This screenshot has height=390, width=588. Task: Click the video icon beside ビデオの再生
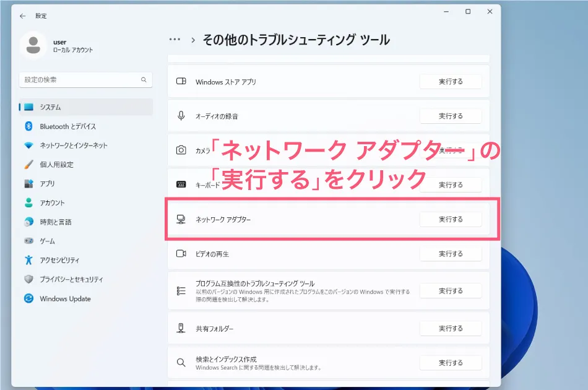tap(180, 253)
